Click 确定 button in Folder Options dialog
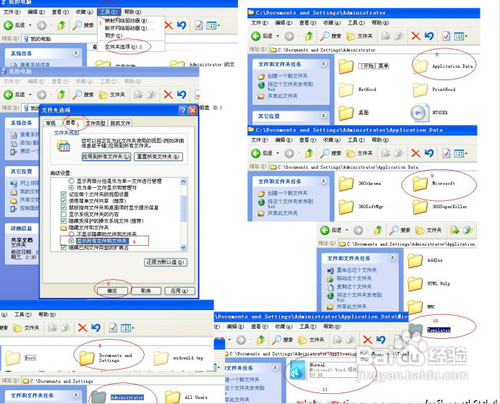Image resolution: width=500 pixels, height=404 pixels. [x=112, y=291]
